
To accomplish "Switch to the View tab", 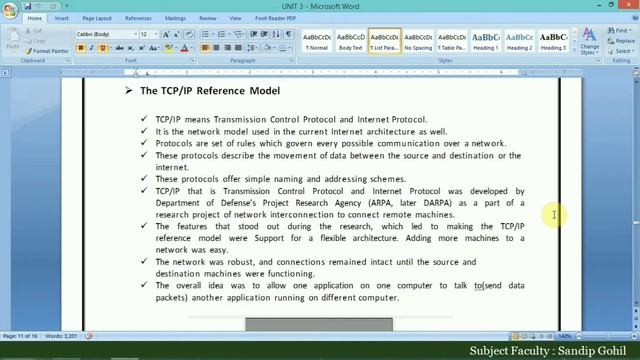I will click(235, 18).
